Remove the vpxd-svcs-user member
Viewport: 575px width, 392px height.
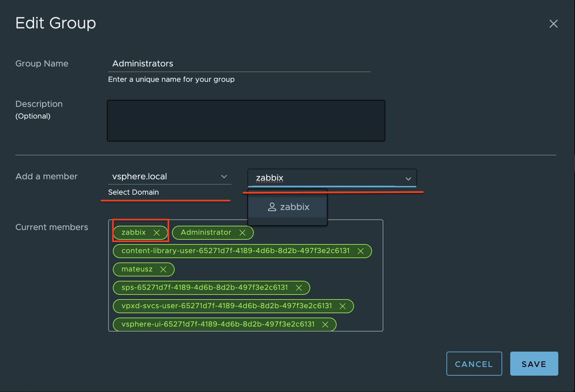pyautogui.click(x=343, y=306)
